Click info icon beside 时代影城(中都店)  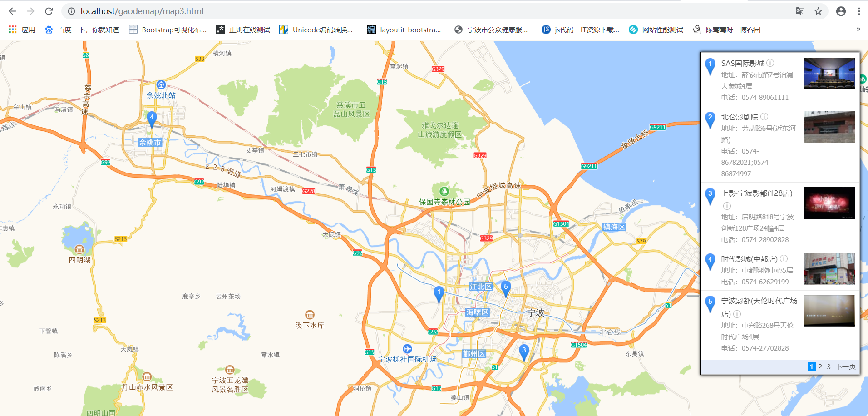(x=784, y=259)
